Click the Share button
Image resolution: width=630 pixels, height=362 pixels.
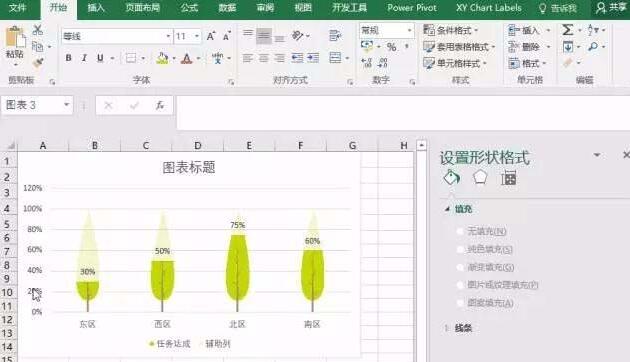click(611, 8)
